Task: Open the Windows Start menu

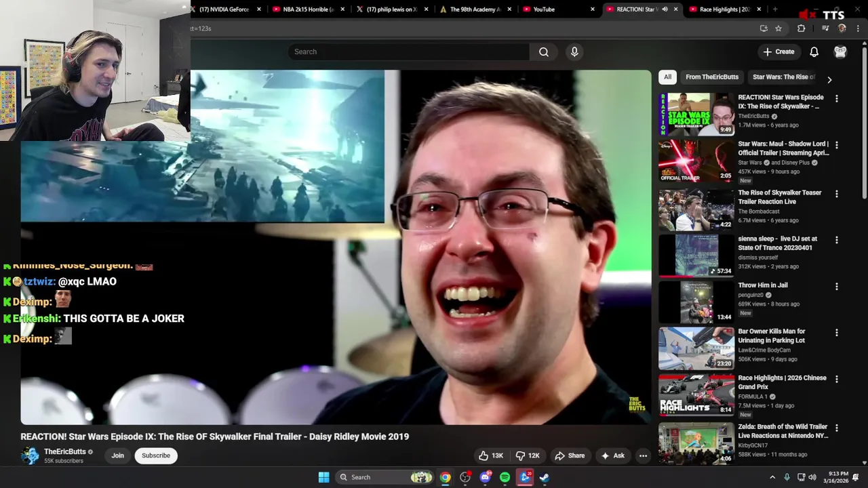Action: coord(323,477)
